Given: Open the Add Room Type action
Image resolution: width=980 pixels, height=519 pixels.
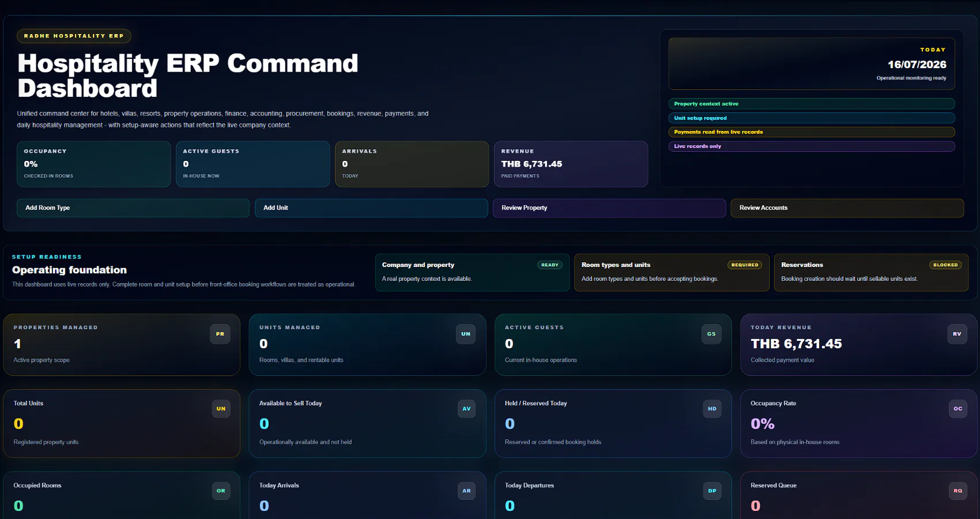Looking at the screenshot, I should pyautogui.click(x=133, y=208).
